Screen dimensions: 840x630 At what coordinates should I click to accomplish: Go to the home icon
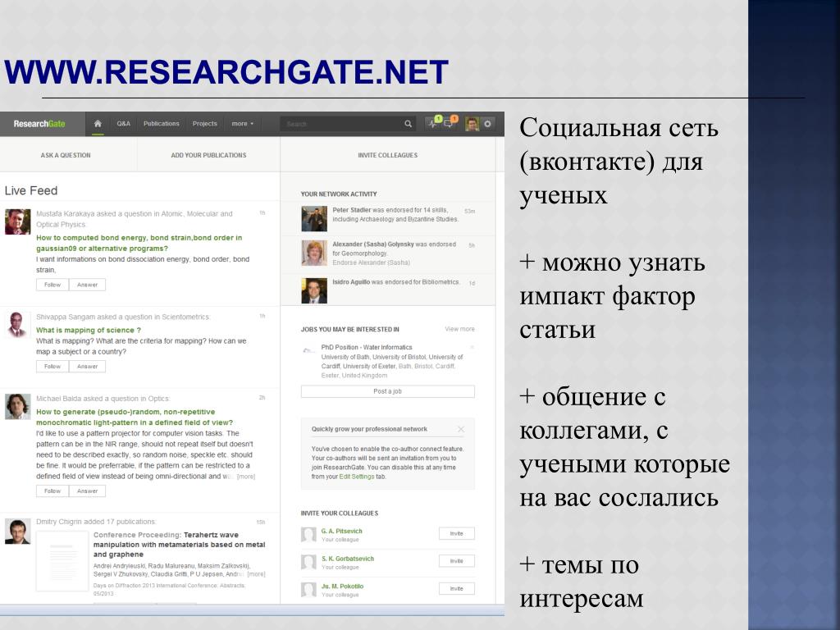point(98,124)
